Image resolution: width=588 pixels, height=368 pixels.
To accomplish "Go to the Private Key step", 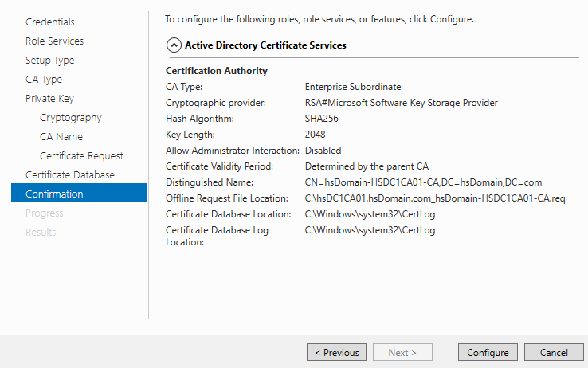I will [x=50, y=99].
